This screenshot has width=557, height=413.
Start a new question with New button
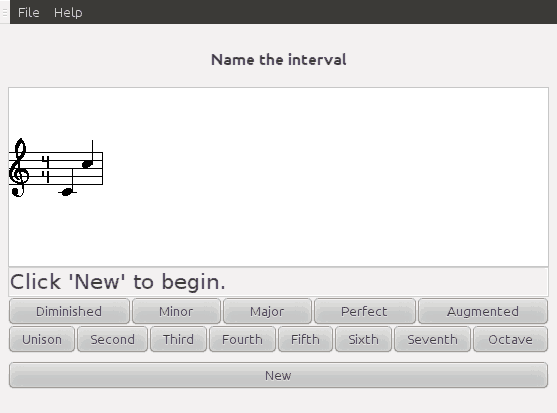[x=278, y=375]
